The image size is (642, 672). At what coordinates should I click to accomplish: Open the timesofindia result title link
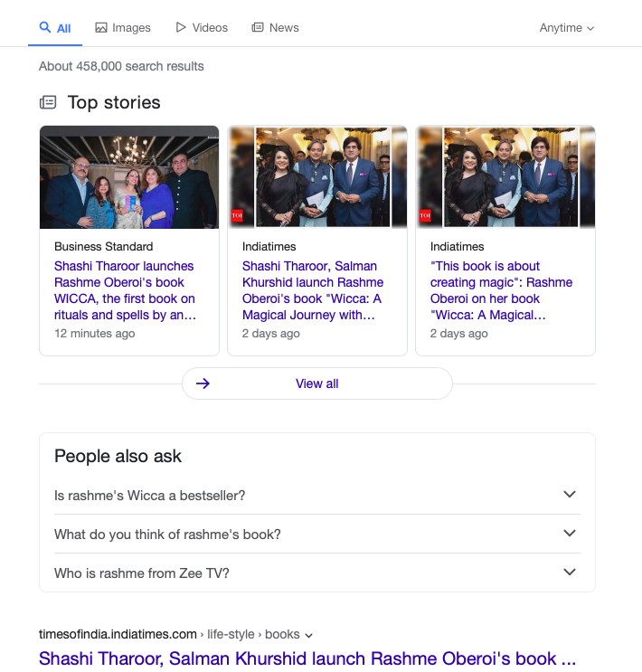point(307,658)
